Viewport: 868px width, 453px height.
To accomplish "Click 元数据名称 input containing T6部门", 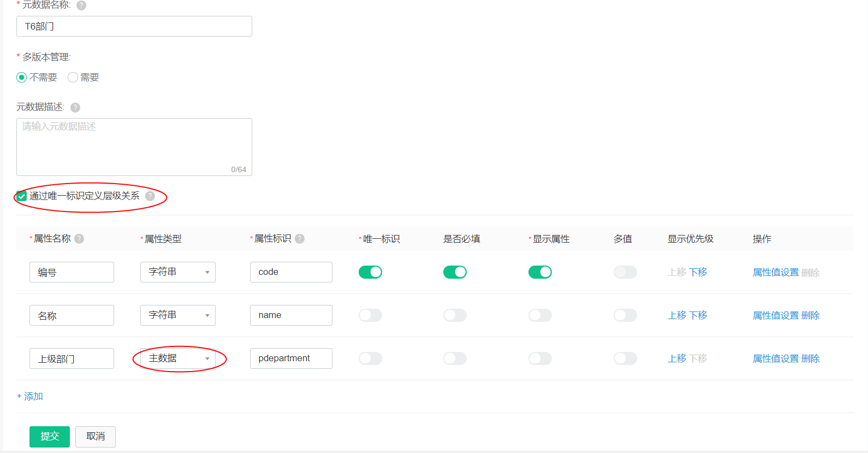I will tap(134, 26).
